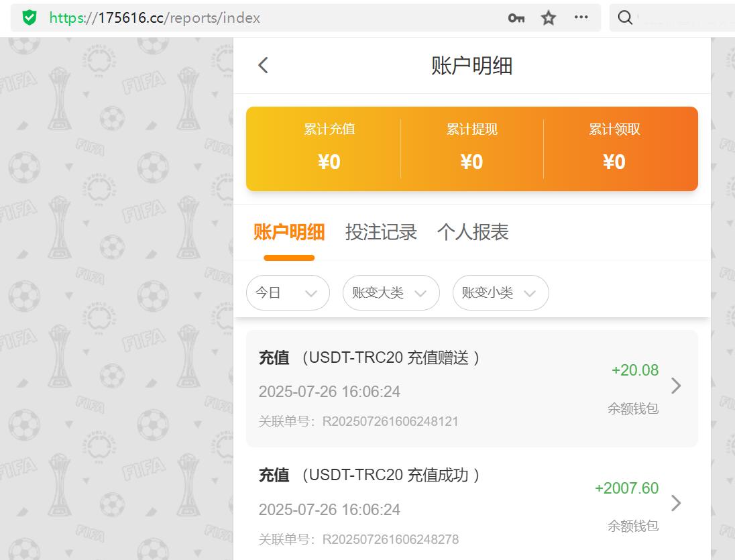Open details arrow for the +2007.60 record
Screen dimensions: 735x560
(676, 504)
